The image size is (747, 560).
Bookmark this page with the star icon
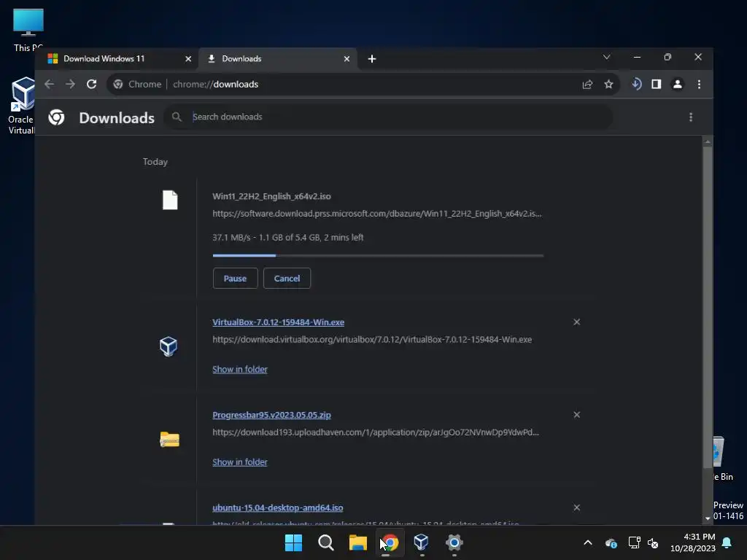608,85
